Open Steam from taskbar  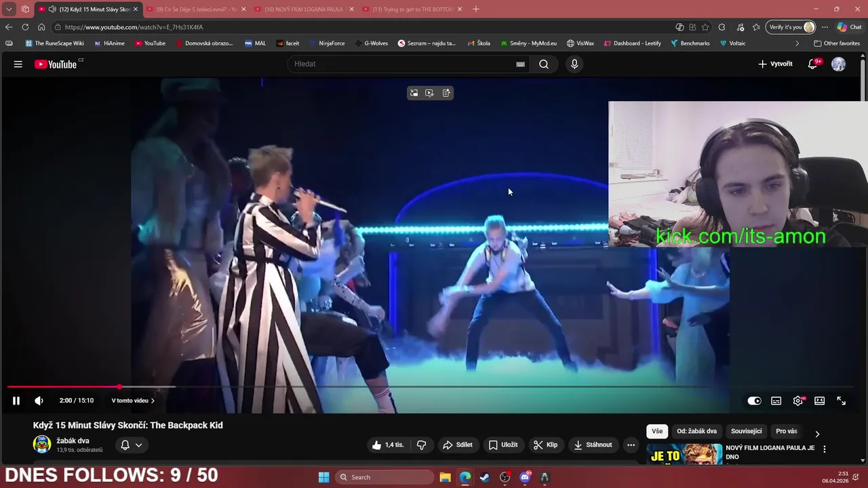pos(485,477)
